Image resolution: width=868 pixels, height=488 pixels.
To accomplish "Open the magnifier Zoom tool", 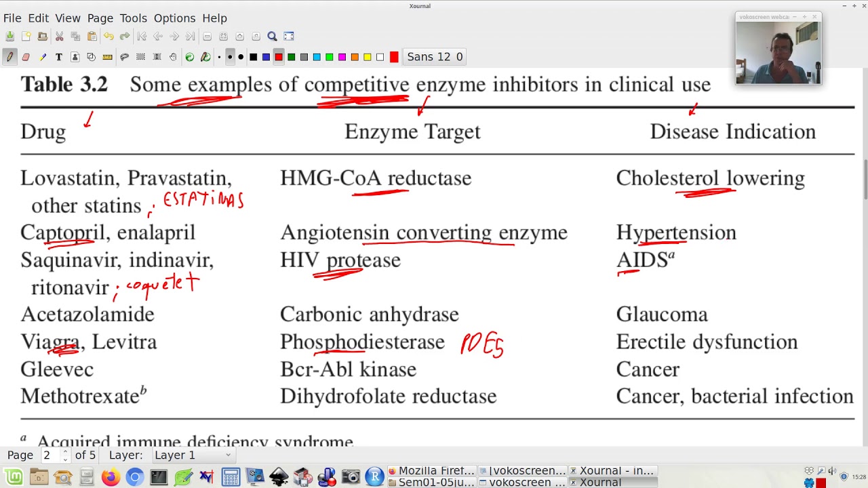I will [x=272, y=37].
